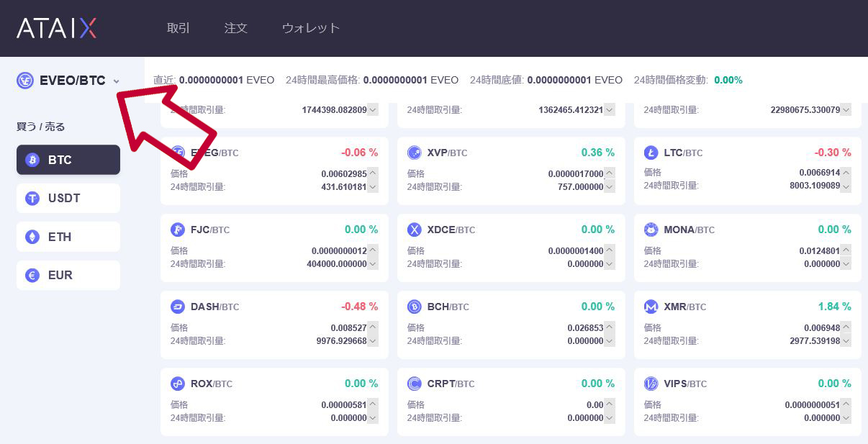Click the ATAIX logo
Image resolution: width=868 pixels, height=444 pixels.
[x=56, y=28]
